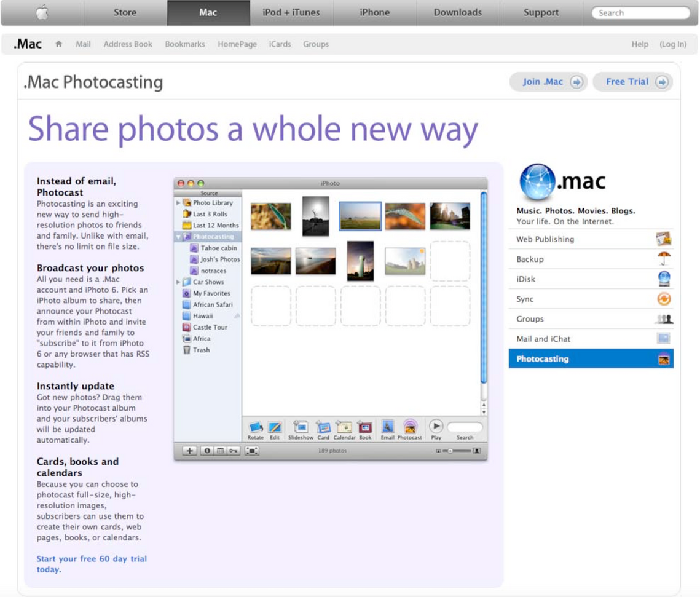Screen dimensions: 700x597
Task: Go to the .Mac home icon
Action: [x=58, y=44]
